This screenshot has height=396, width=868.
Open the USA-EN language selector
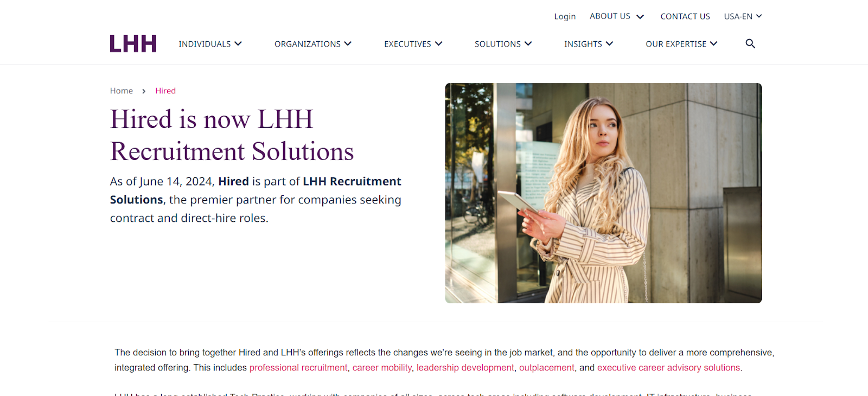pos(743,16)
